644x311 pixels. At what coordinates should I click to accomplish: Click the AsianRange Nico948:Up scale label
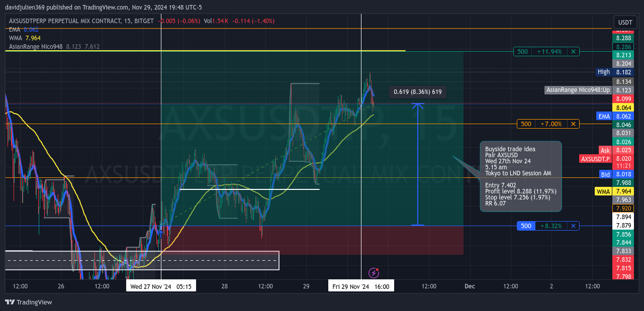578,90
